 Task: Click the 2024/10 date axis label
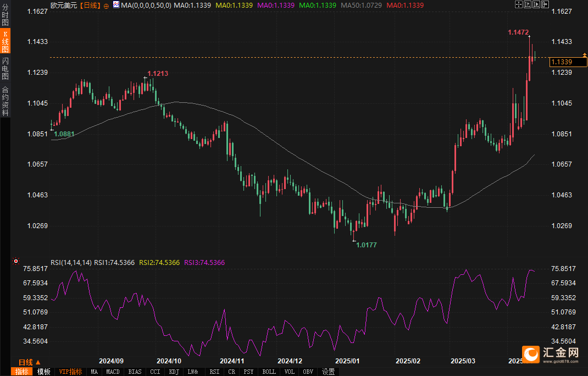pyautogui.click(x=169, y=361)
